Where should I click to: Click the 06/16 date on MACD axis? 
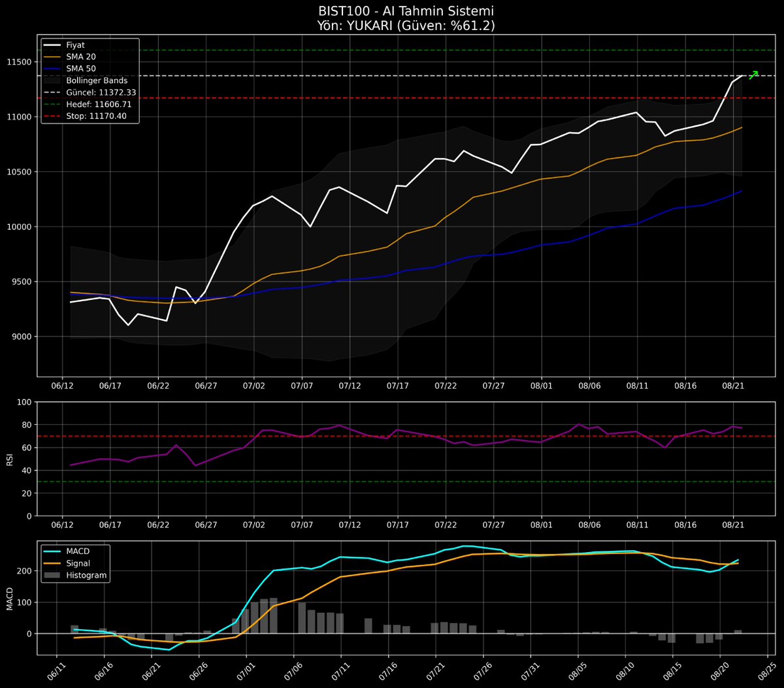(x=103, y=670)
